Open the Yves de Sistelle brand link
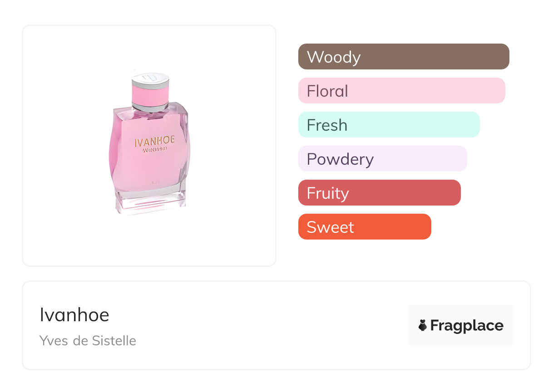 pyautogui.click(x=88, y=341)
